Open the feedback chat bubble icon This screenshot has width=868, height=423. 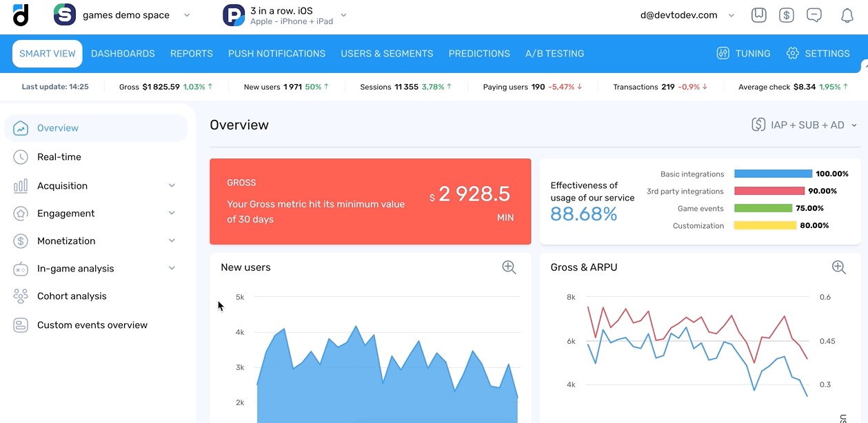point(814,14)
